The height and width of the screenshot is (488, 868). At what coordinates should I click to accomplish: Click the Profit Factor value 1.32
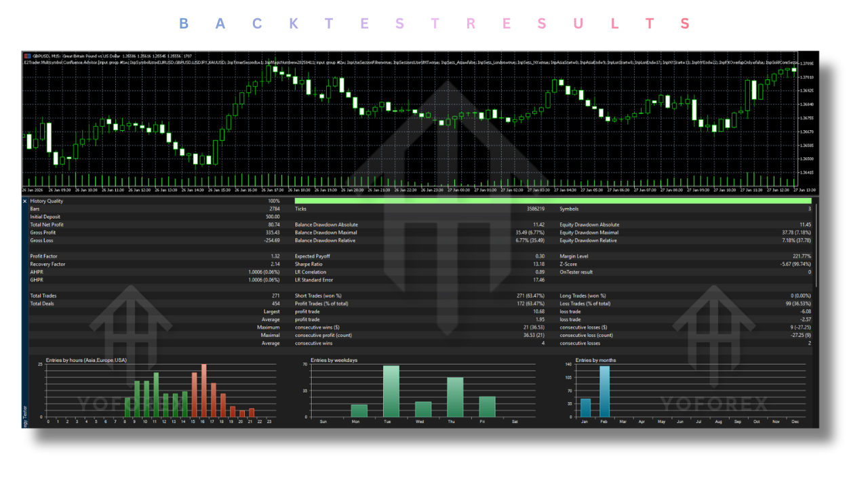pyautogui.click(x=276, y=256)
